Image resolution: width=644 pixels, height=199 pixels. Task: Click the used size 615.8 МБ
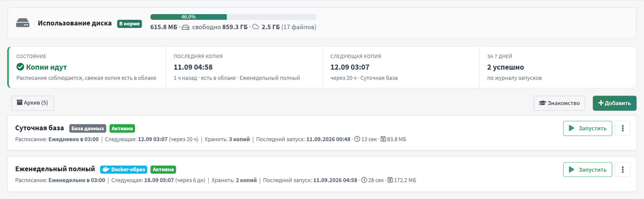tap(164, 27)
